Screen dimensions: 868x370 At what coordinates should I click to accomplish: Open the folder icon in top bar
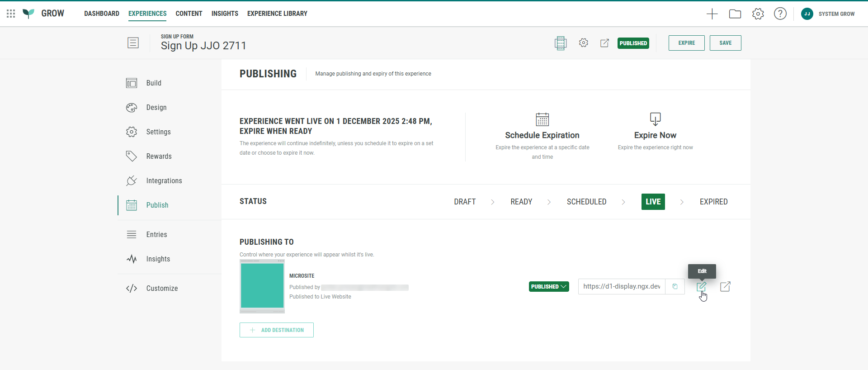coord(735,14)
